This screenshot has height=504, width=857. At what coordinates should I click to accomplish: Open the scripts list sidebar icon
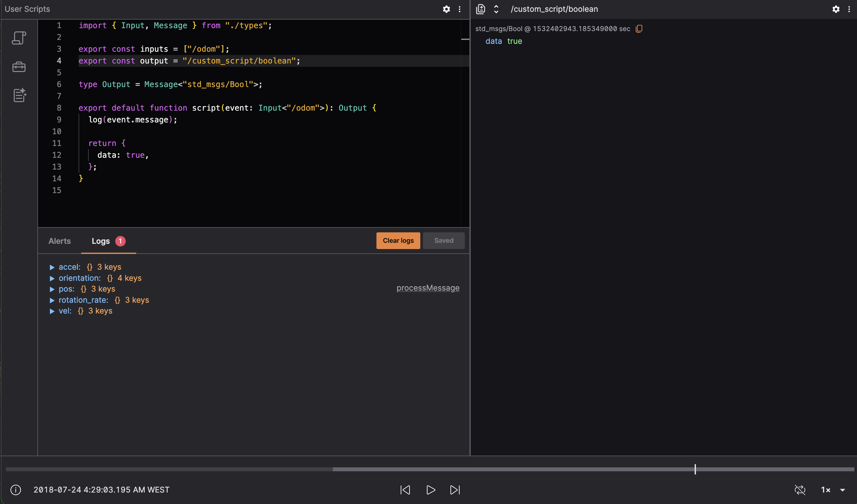[19, 38]
